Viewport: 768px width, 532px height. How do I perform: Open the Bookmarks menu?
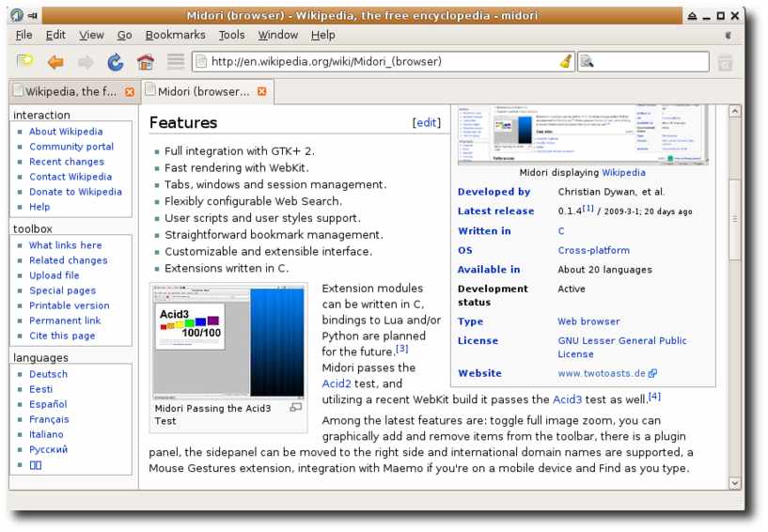click(x=176, y=36)
